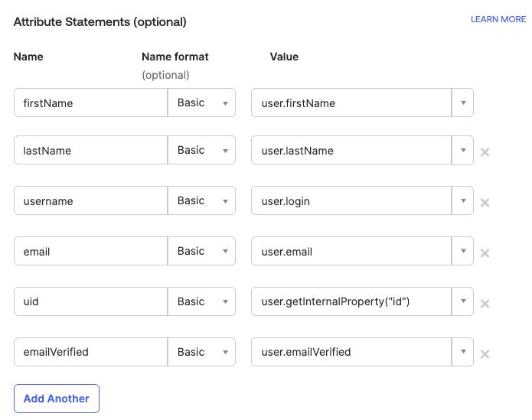
Task: Remove the lastName attribute row
Action: click(485, 152)
